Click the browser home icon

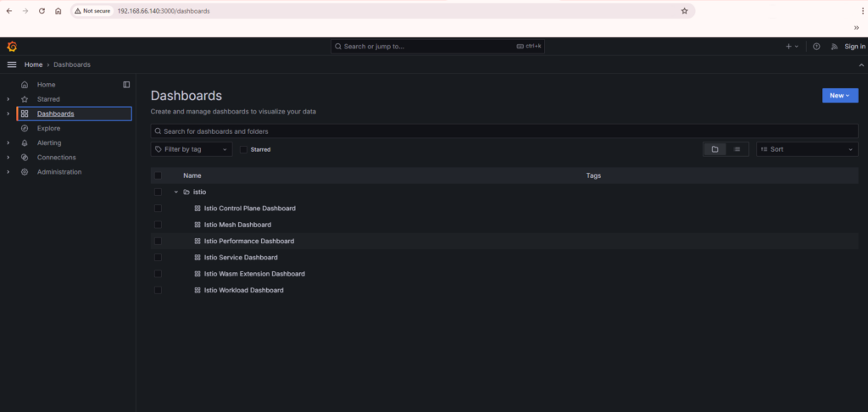coord(58,11)
